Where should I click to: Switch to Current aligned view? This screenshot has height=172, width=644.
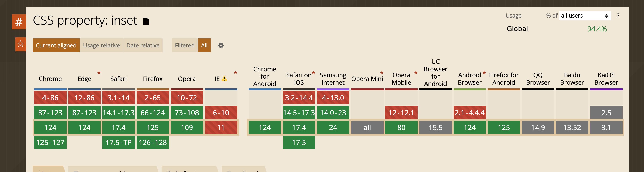[x=56, y=45]
